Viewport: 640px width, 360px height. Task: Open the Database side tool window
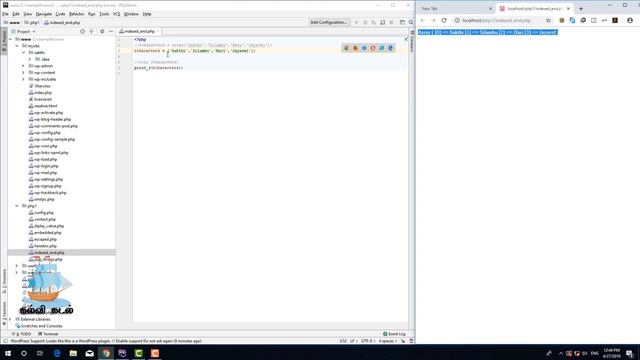click(412, 41)
